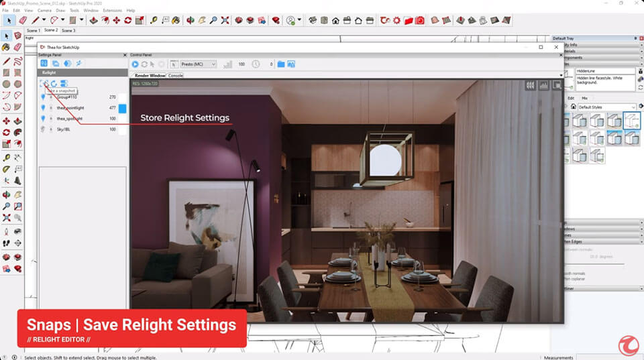Click the Refresh icon in the Relight toolbar
Screen dimensions: 644x360
(54, 84)
